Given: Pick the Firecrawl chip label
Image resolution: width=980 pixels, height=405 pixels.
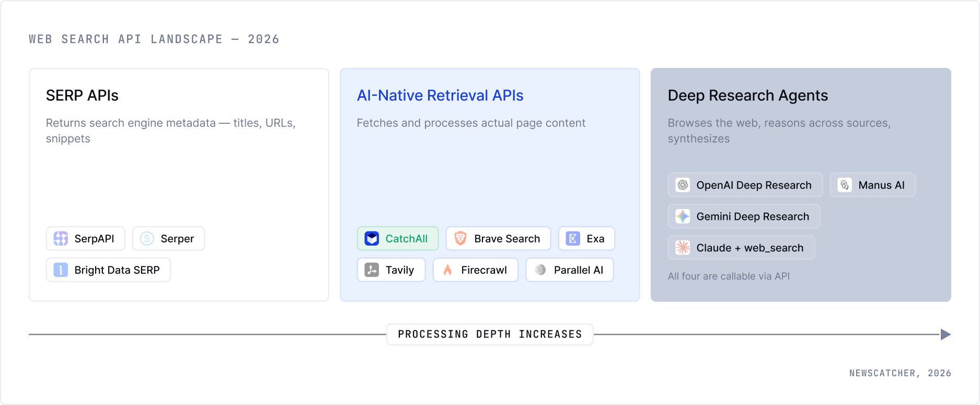Looking at the screenshot, I should (x=484, y=270).
